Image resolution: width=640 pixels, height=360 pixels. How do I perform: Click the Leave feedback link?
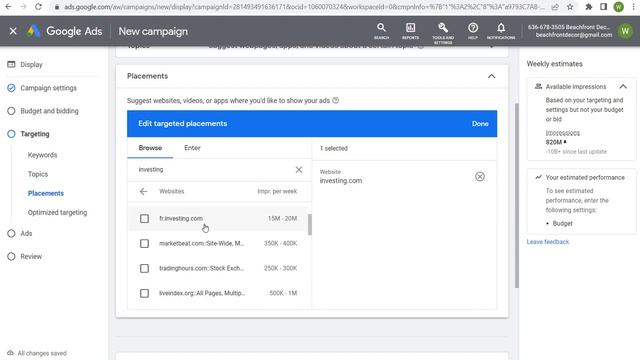tap(548, 242)
